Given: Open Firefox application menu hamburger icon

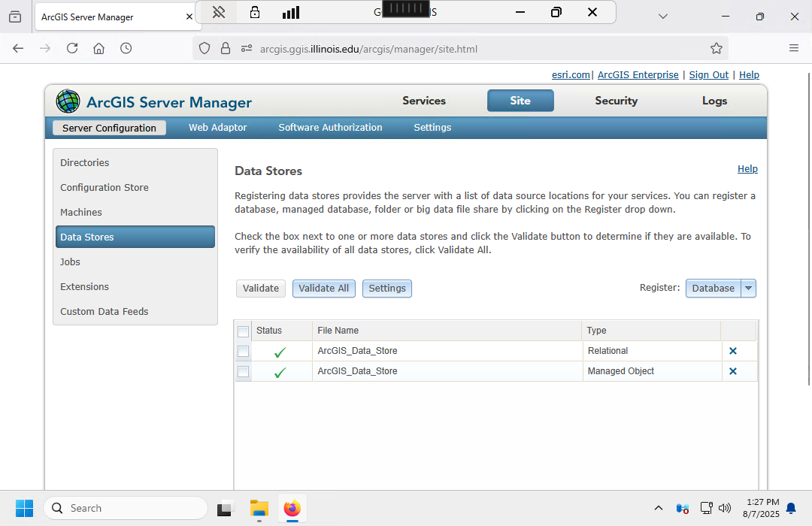Looking at the screenshot, I should [x=794, y=48].
